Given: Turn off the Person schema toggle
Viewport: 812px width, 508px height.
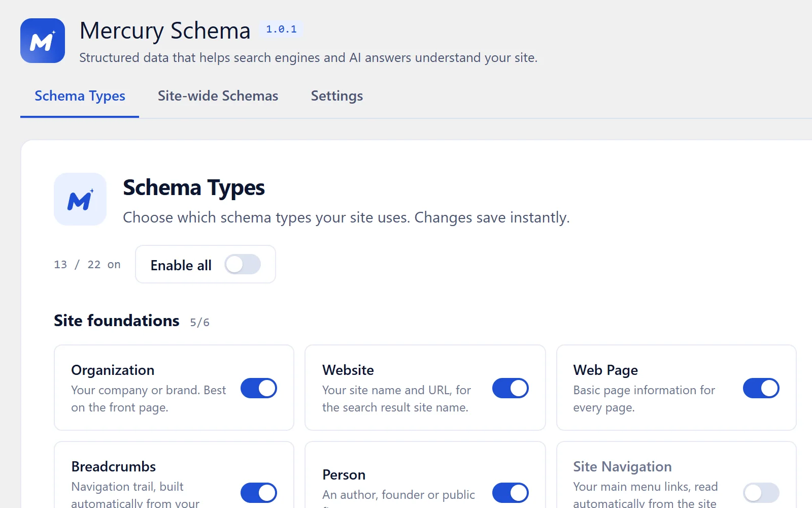Looking at the screenshot, I should pyautogui.click(x=511, y=493).
